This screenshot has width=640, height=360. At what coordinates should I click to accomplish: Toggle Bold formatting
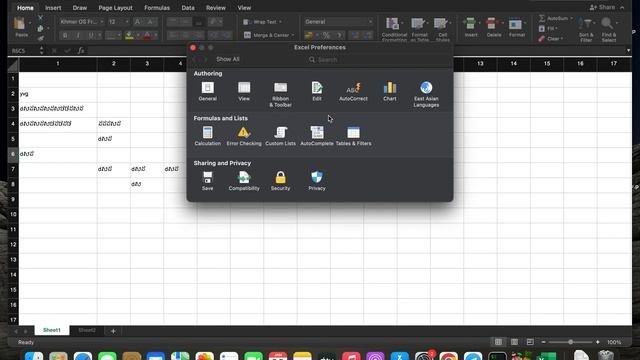point(64,36)
